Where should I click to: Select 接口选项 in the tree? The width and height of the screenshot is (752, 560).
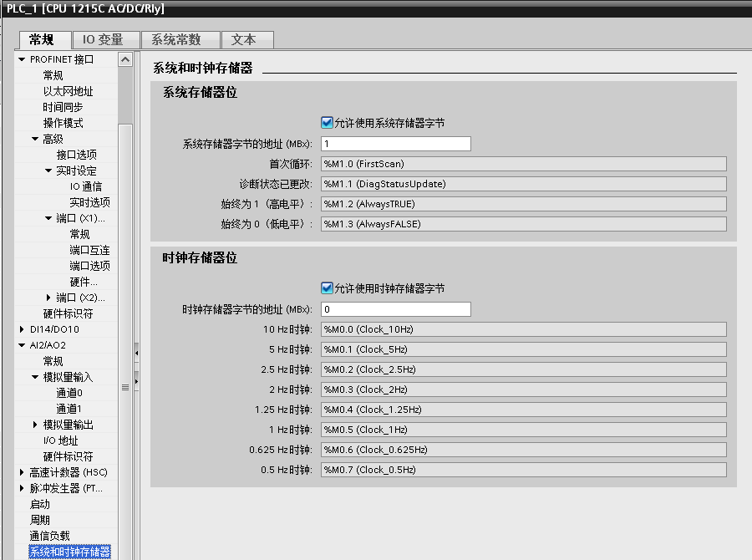tap(76, 155)
